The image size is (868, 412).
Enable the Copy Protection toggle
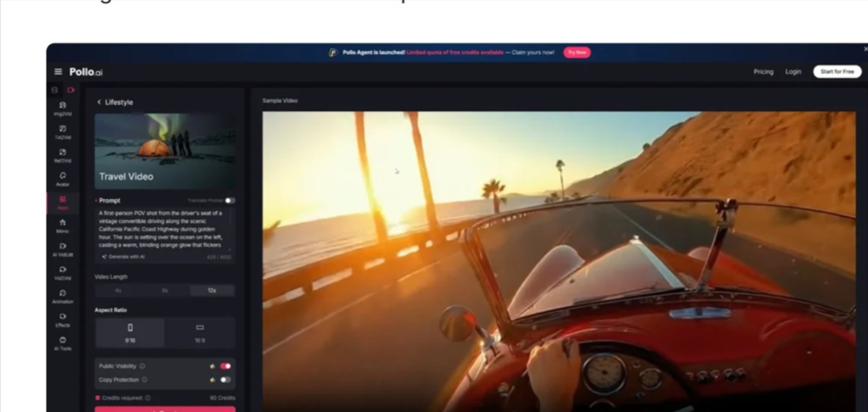[225, 380]
